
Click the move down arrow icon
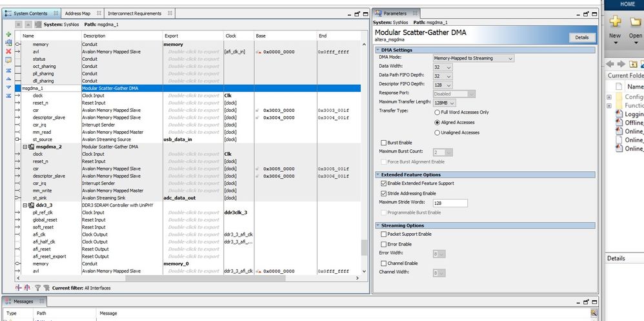pyautogui.click(x=8, y=87)
